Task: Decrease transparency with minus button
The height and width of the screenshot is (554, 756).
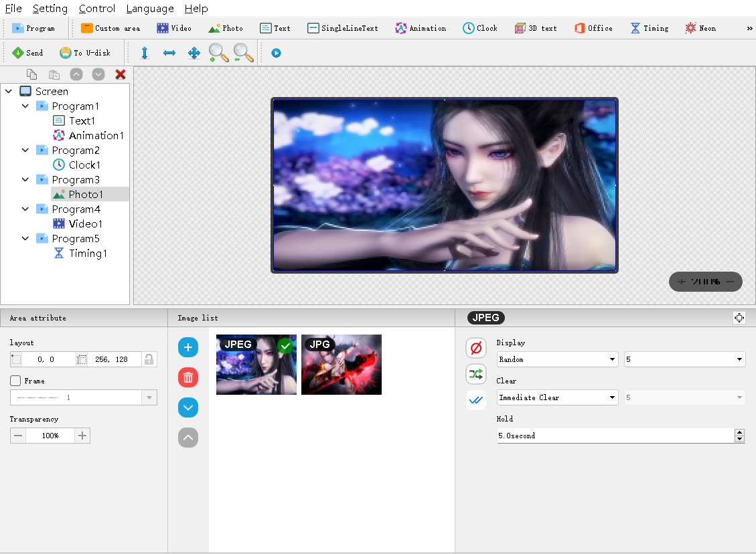Action: pos(18,436)
